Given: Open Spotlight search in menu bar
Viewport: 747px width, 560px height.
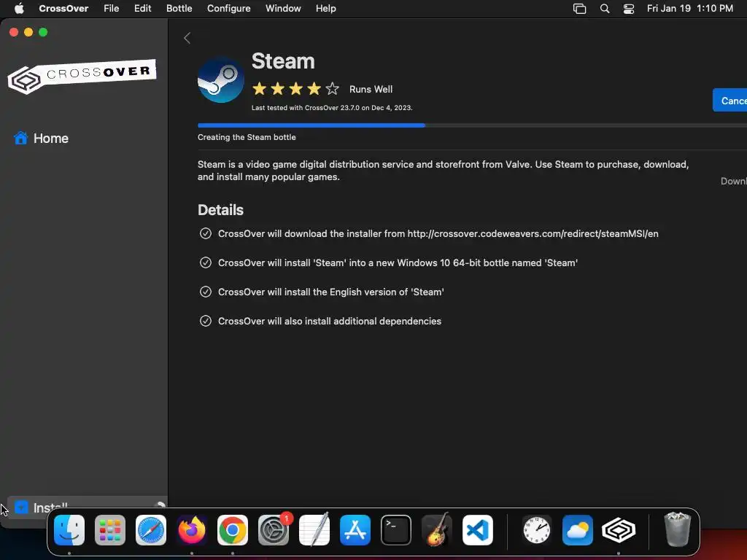Looking at the screenshot, I should (605, 9).
